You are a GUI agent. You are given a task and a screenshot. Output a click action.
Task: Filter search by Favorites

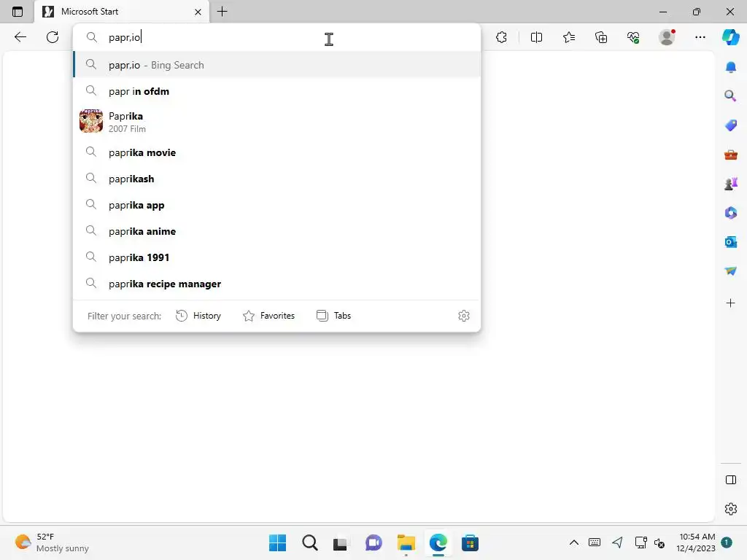[268, 316]
